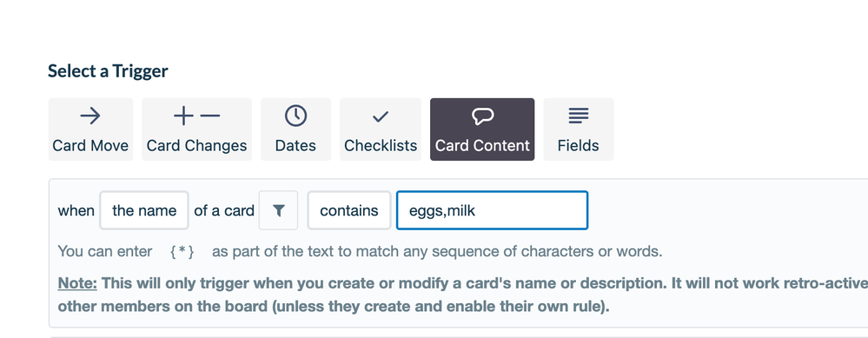Viewport: 868px width, 338px height.
Task: Click the speech bubble Card Content icon
Action: [x=482, y=116]
